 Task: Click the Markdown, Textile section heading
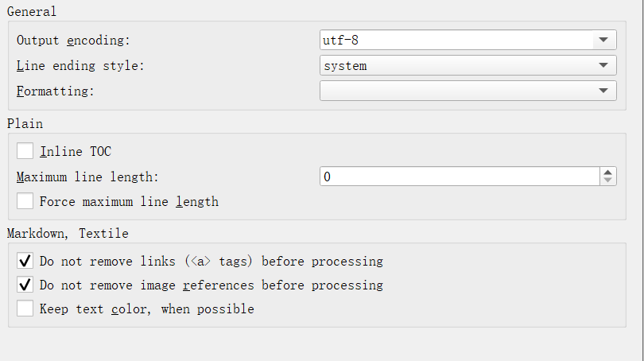68,233
